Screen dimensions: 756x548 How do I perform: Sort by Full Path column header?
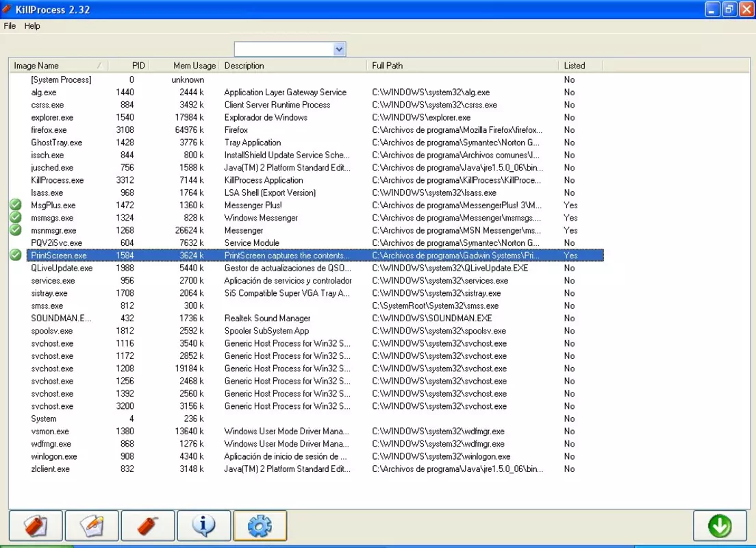click(462, 66)
